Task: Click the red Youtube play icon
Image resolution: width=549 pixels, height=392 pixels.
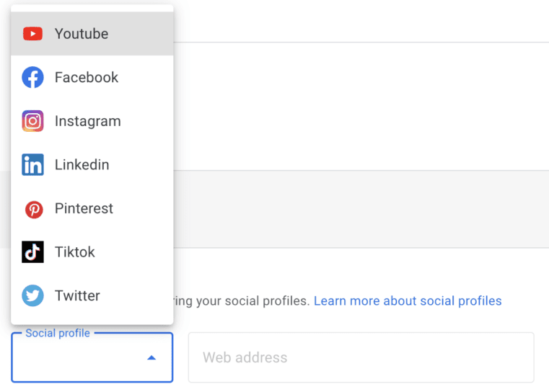Action: [x=32, y=34]
